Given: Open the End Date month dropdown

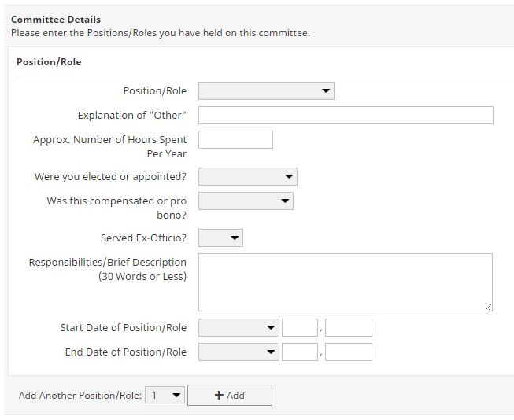Looking at the screenshot, I should click(239, 352).
